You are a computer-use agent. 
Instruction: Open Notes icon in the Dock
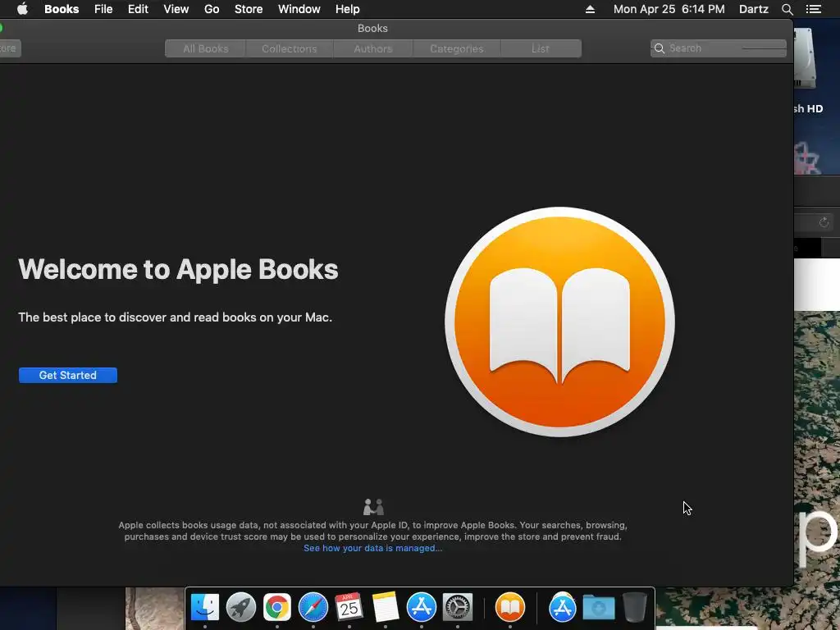[386, 607]
